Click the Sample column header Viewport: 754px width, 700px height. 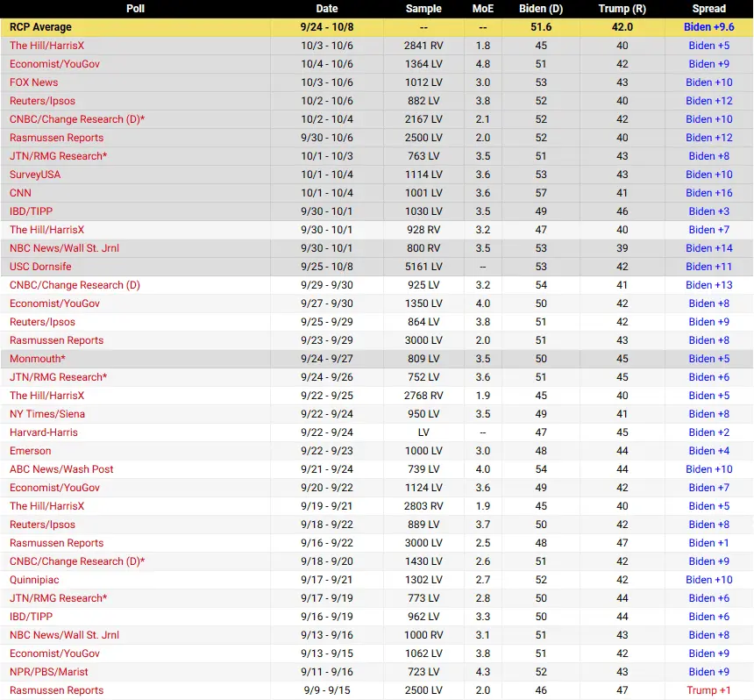tap(423, 9)
